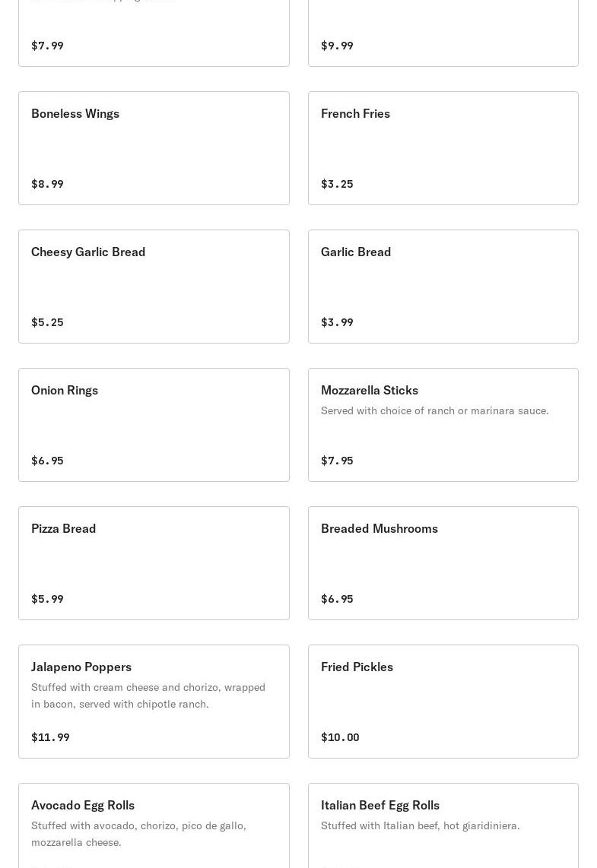Choose the Garlic Bread card

(x=443, y=287)
